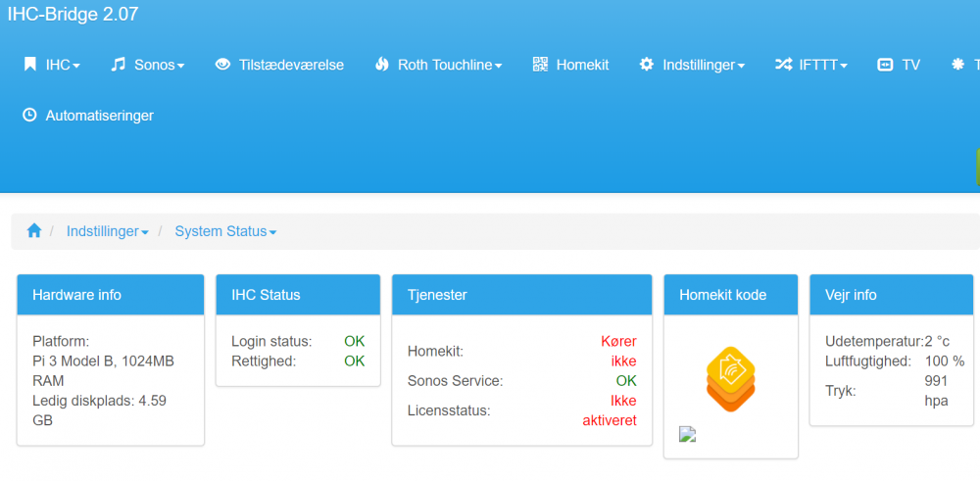980x481 pixels.
Task: Click the yellow HomeKit house logo
Action: [x=730, y=378]
